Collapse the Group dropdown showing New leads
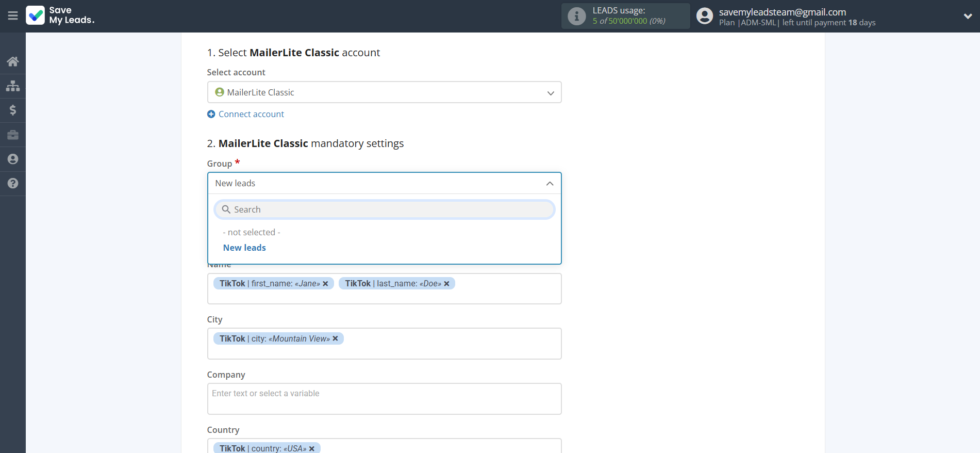 click(x=384, y=183)
